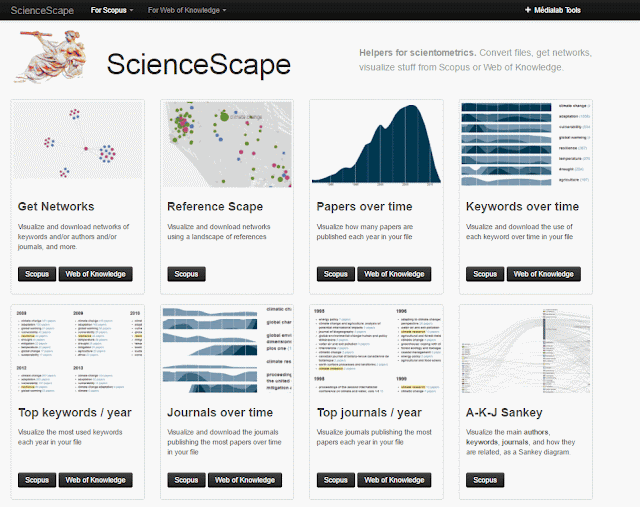Click description 'Visualize how many papers are published'
640x507 pixels.
click(364, 231)
